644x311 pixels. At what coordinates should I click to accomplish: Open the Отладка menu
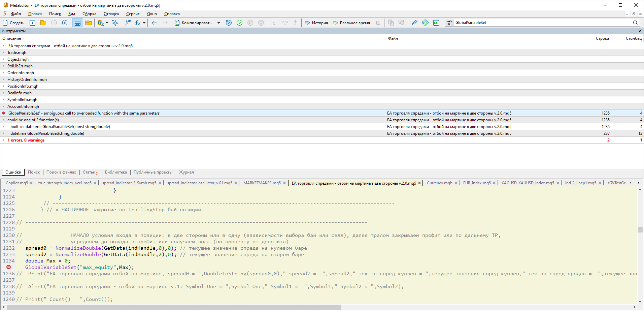(x=111, y=14)
